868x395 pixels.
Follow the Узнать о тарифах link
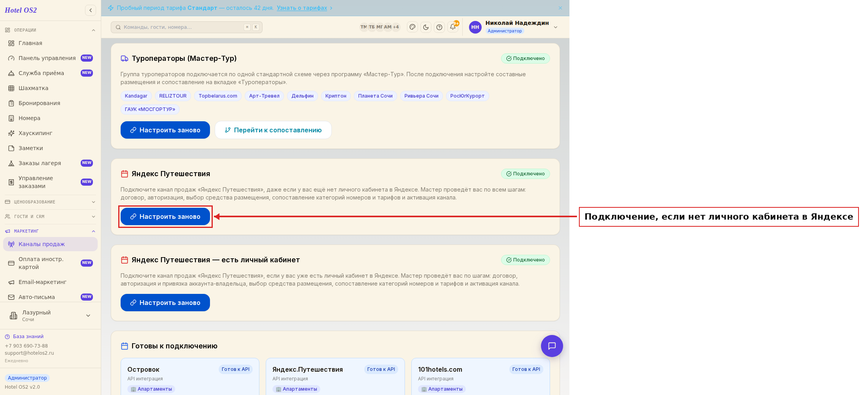(x=302, y=8)
